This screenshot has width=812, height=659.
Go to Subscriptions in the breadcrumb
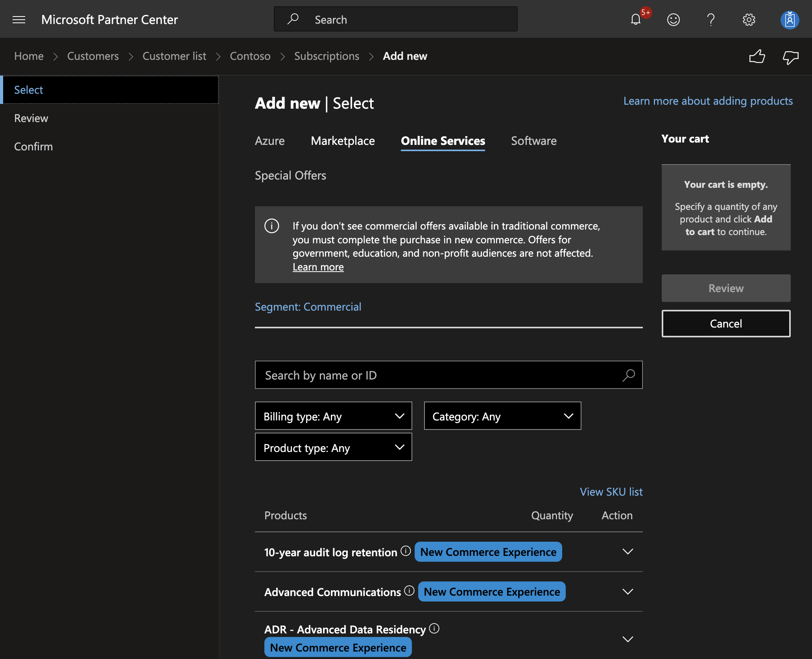pos(327,56)
